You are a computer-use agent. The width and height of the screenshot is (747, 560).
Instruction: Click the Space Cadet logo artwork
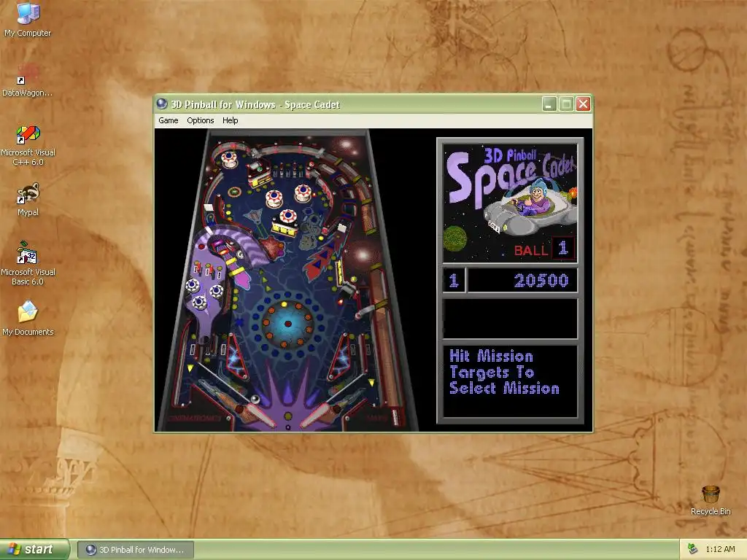[510, 204]
